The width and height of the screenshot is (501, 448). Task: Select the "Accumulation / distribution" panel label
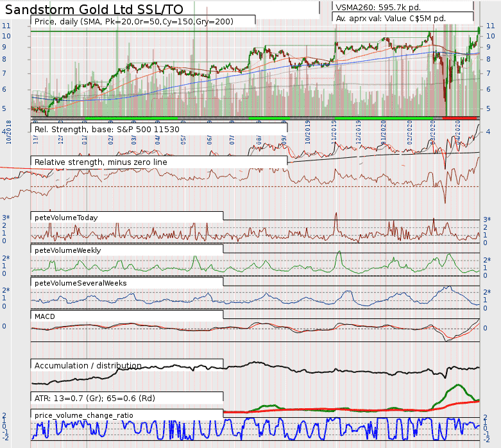click(x=88, y=365)
